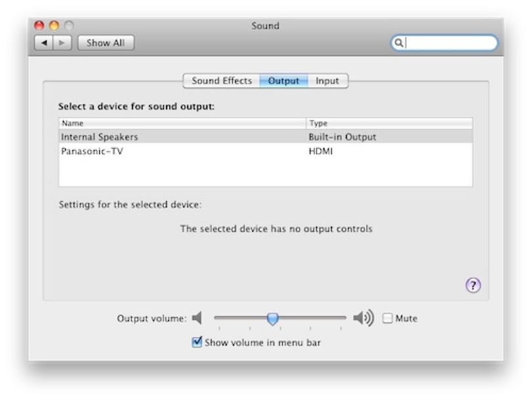Select the Output tab

point(284,81)
